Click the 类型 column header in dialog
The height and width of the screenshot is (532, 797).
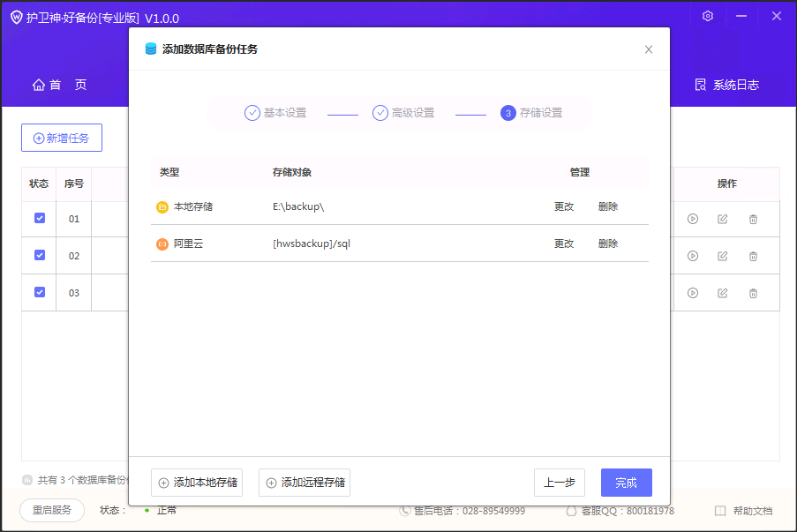coord(169,172)
